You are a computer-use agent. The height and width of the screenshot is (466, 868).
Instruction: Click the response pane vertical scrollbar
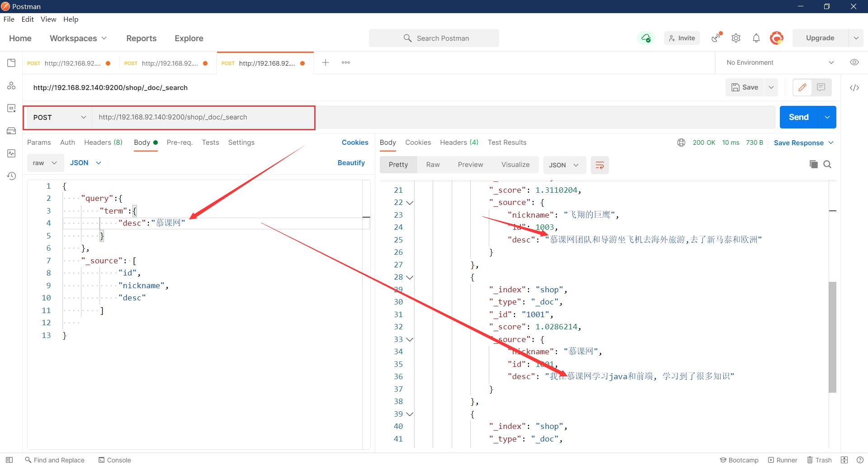[832, 337]
